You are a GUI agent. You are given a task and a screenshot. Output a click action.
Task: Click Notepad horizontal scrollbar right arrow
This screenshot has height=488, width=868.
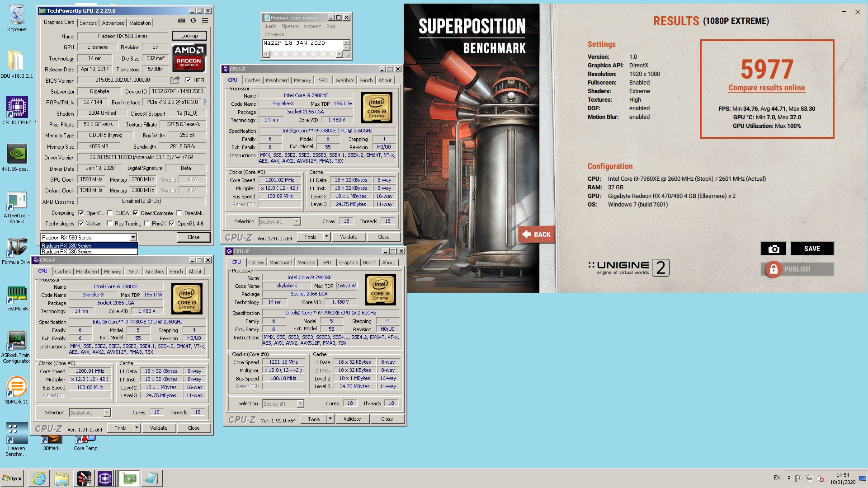[339, 54]
